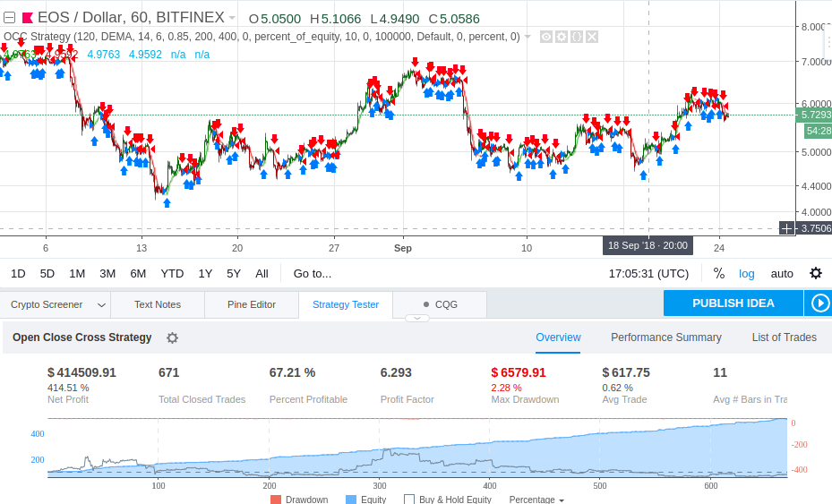
Task: Expand EOS / Dollar symbol dropdown arrow
Action: coord(232,18)
